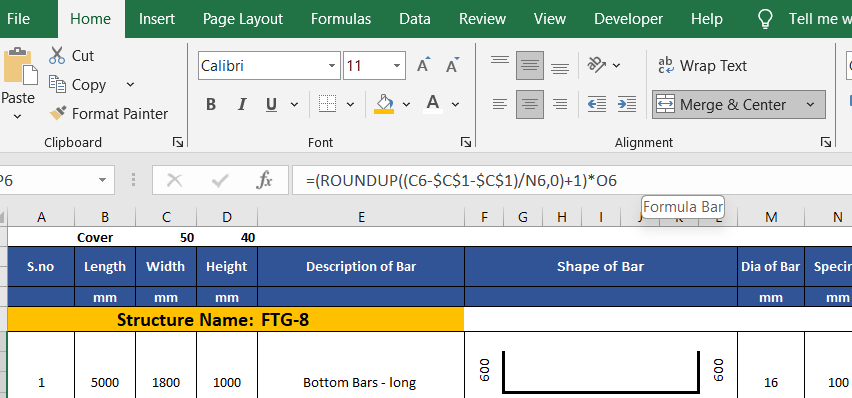Image resolution: width=852 pixels, height=398 pixels.
Task: Select the Description of Bar header cell
Action: pos(361,266)
